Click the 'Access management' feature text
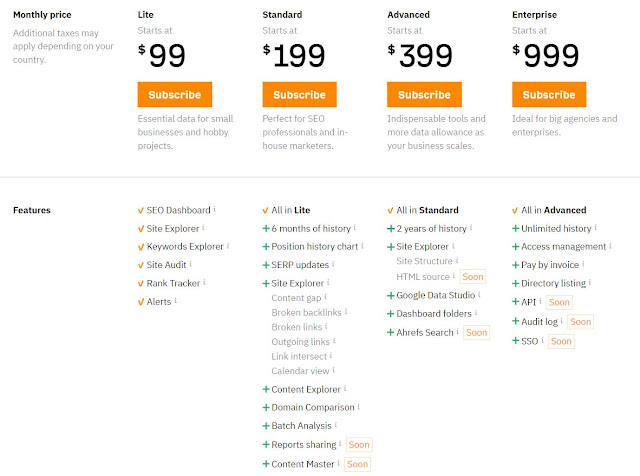This screenshot has width=640, height=476. tap(563, 247)
